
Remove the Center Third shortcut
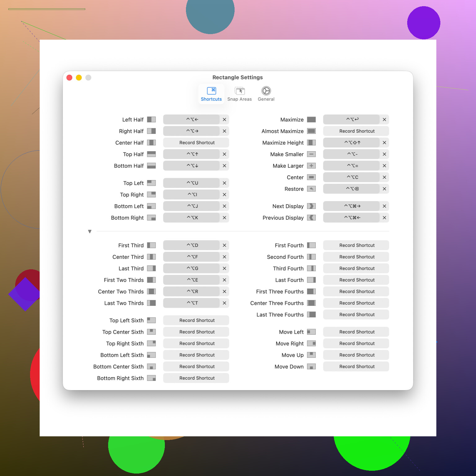[224, 257]
